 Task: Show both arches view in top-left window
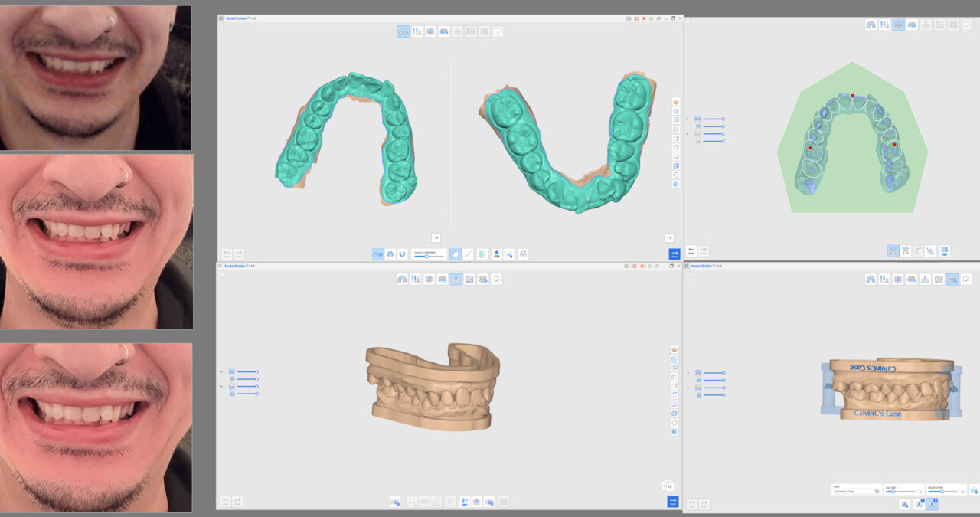point(378,254)
